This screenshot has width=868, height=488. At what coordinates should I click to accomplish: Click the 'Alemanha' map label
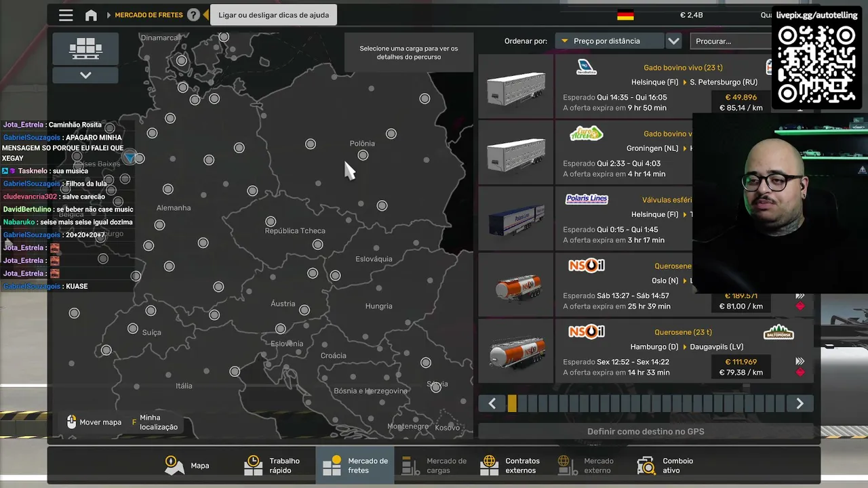pos(174,207)
